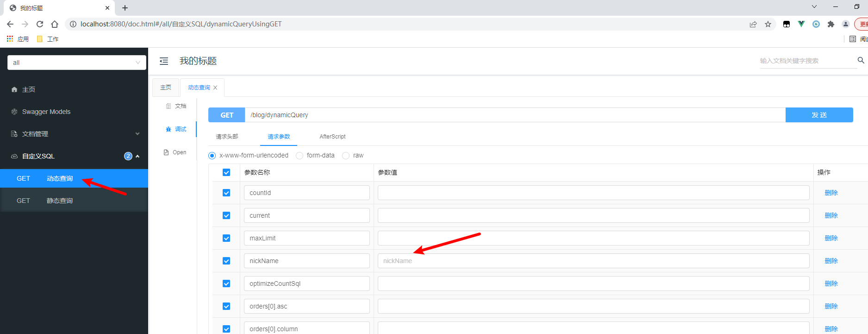Bookmark this page with star icon
The width and height of the screenshot is (868, 334).
(768, 24)
